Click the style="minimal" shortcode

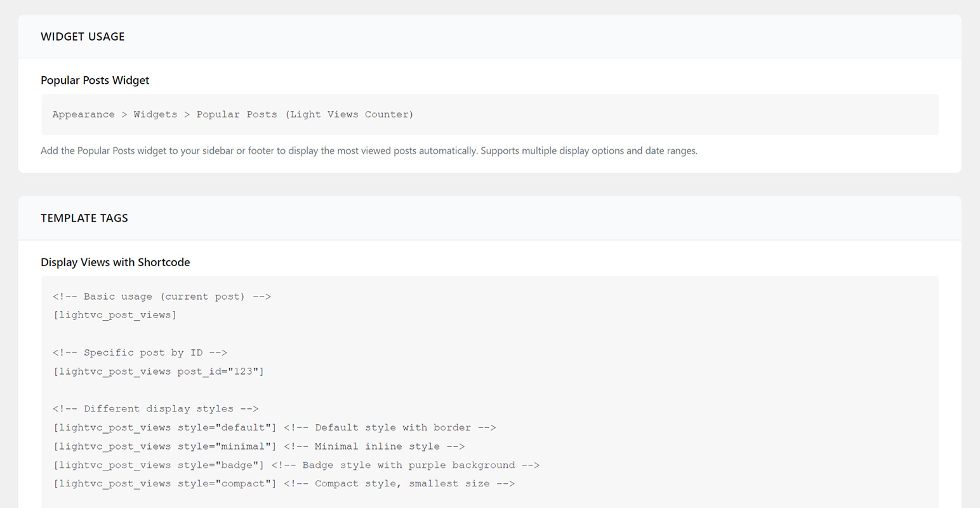coord(165,446)
